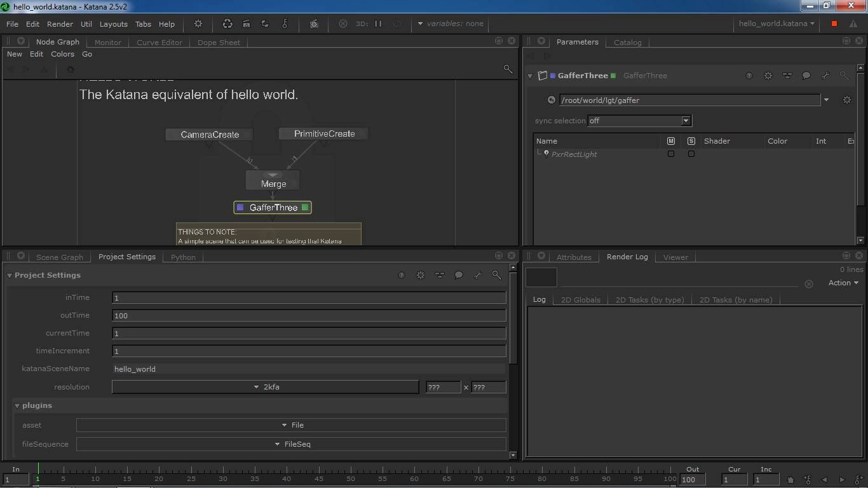The width and height of the screenshot is (868, 488).
Task: Click the M mute column header
Action: click(x=671, y=141)
